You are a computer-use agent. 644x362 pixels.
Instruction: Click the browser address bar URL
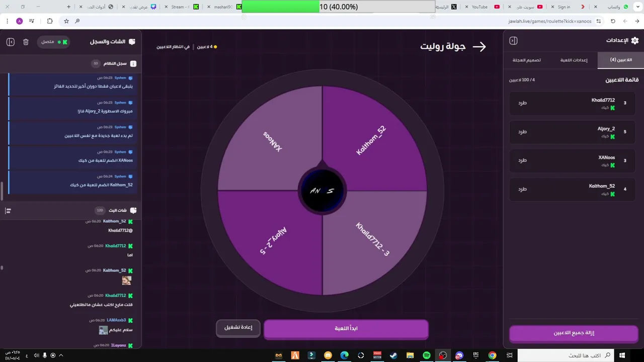tap(550, 21)
